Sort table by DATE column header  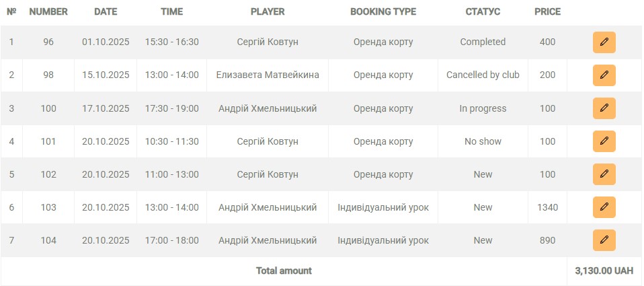[x=106, y=11]
